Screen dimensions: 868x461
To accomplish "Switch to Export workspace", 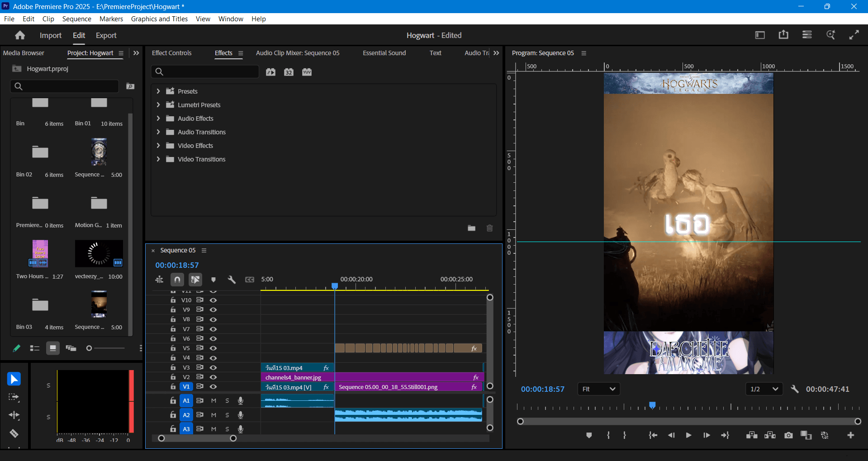I will click(x=106, y=35).
